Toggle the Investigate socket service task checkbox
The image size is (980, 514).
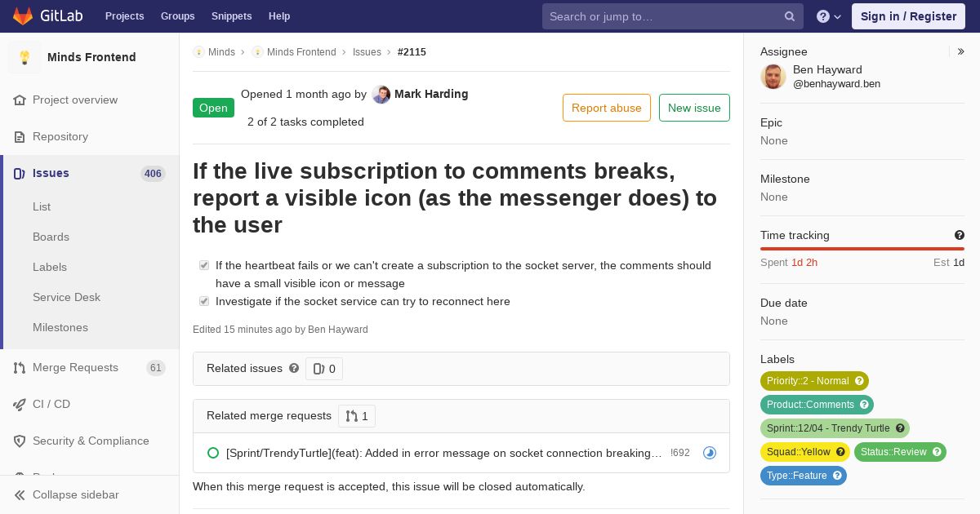204,301
